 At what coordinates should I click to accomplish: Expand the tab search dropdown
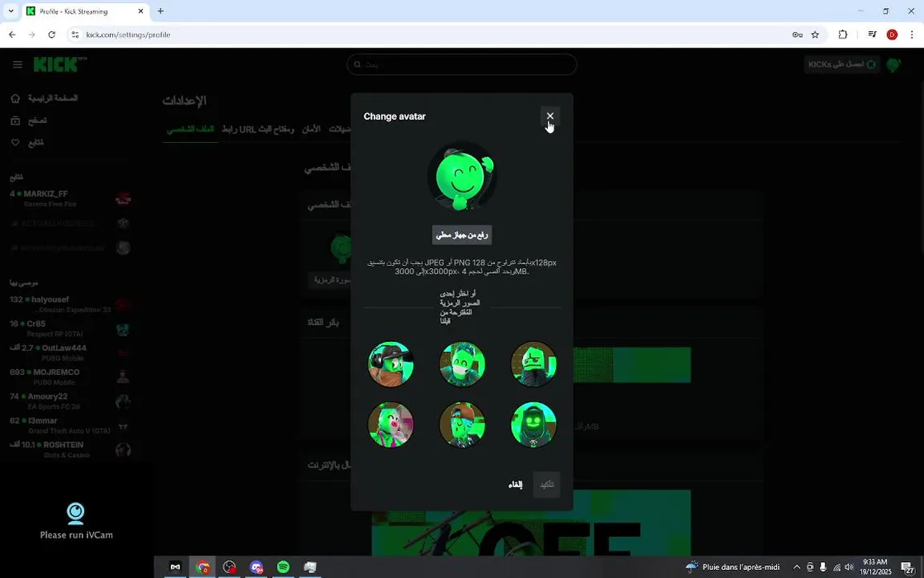click(10, 11)
